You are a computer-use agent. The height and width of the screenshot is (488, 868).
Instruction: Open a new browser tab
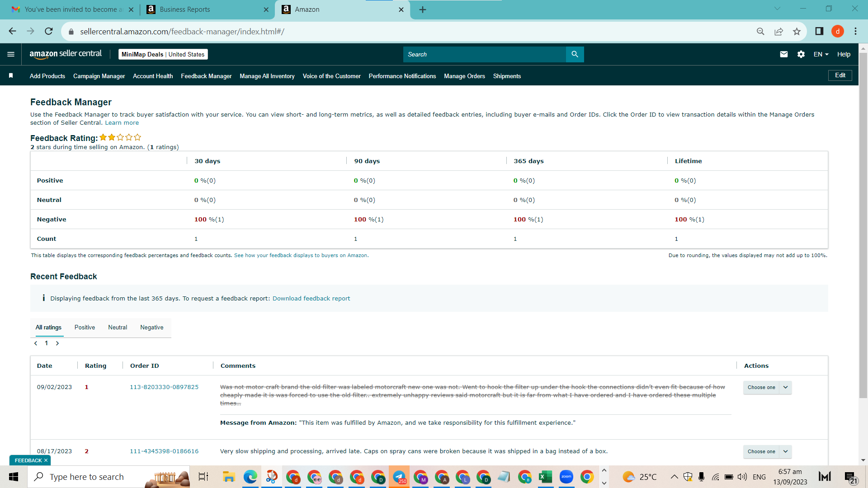[423, 9]
